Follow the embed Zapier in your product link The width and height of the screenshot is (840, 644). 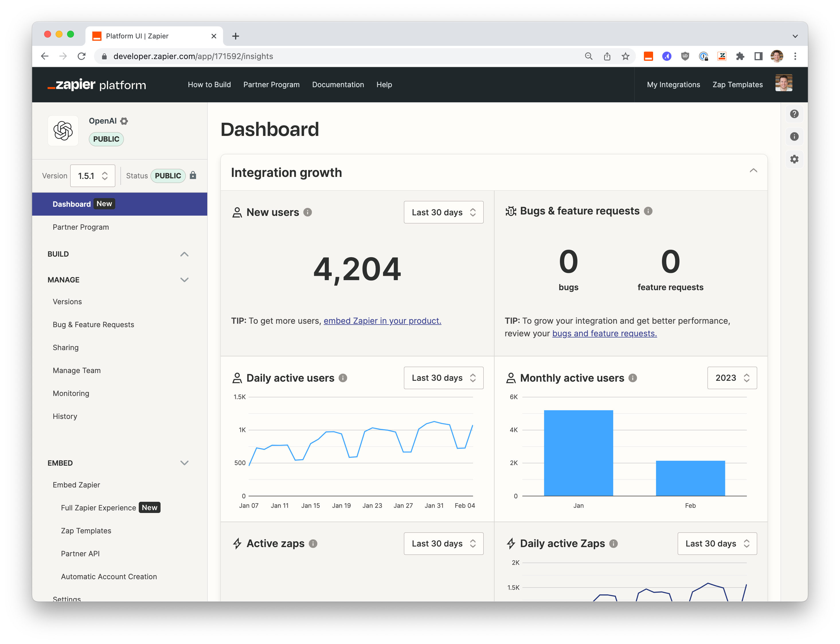(x=382, y=321)
